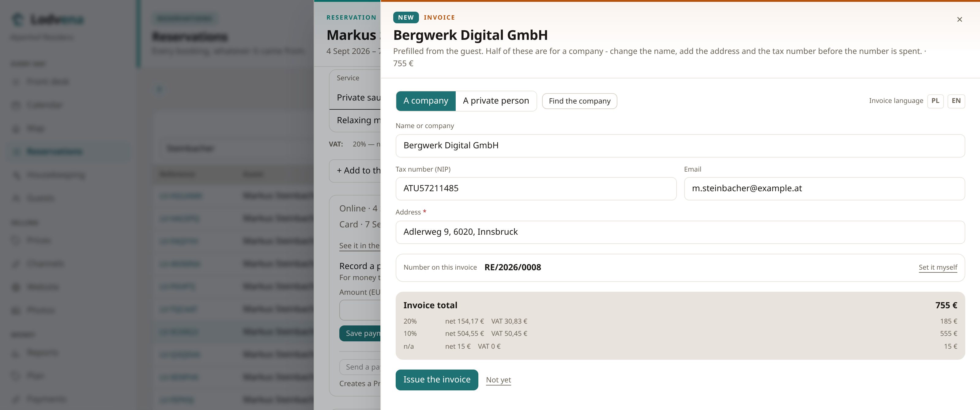Click the 'VAT 30,83 €' value
The width and height of the screenshot is (980, 410).
pos(509,321)
